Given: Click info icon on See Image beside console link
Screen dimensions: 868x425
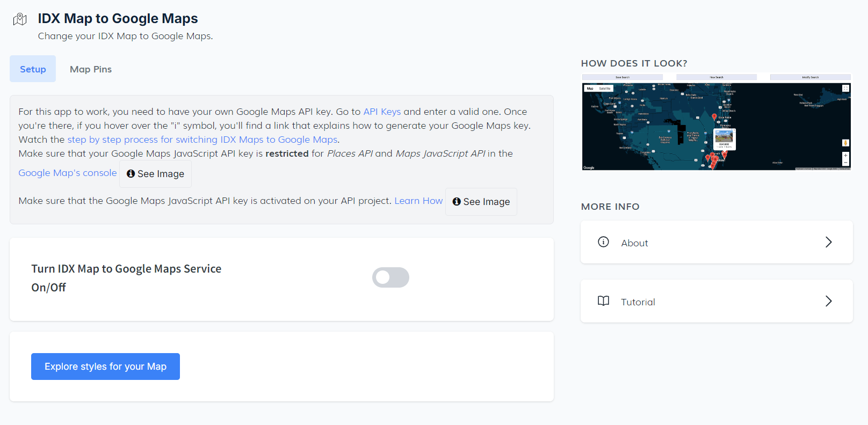Looking at the screenshot, I should point(131,174).
